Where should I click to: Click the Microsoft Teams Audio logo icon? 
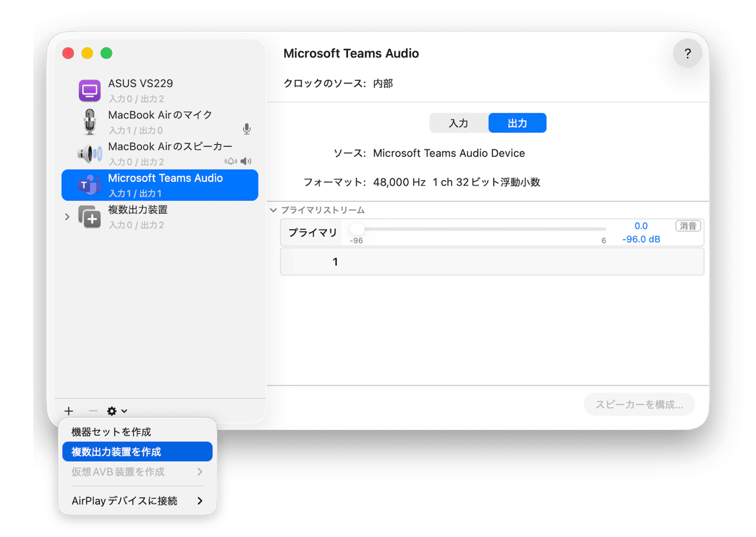[90, 185]
